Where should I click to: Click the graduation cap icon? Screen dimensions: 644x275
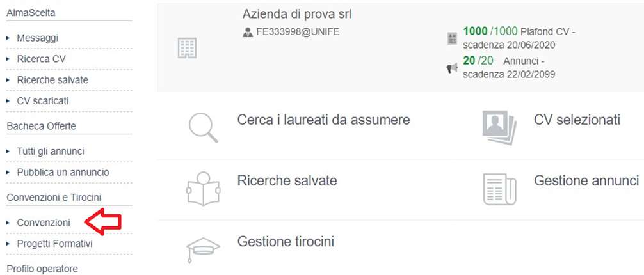[204, 249]
